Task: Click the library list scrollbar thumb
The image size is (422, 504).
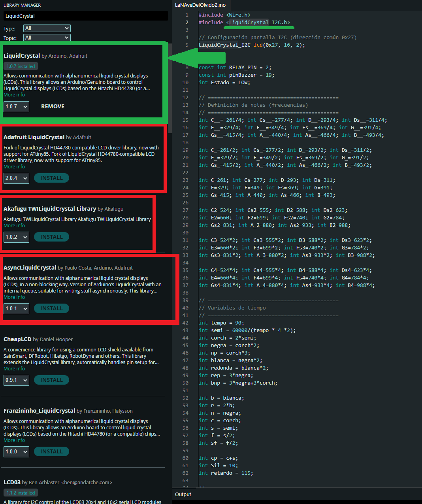Action: point(170,88)
